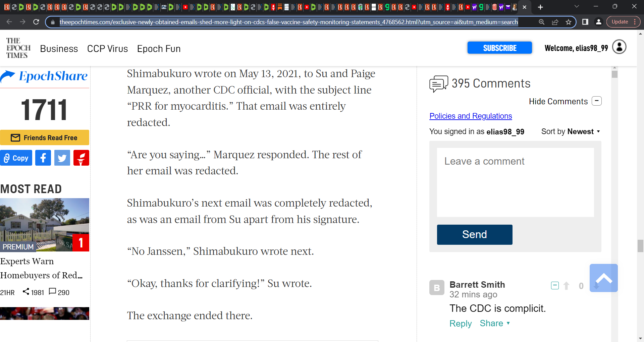
Task: Open tab search chevron in title bar
Action: pyautogui.click(x=577, y=7)
